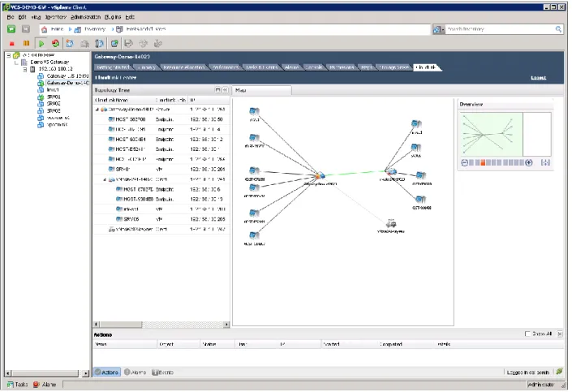Image resolution: width=572 pixels, height=392 pixels.
Task: Collapse the Topology Tree panel with the double-arrow
Action: point(225,90)
